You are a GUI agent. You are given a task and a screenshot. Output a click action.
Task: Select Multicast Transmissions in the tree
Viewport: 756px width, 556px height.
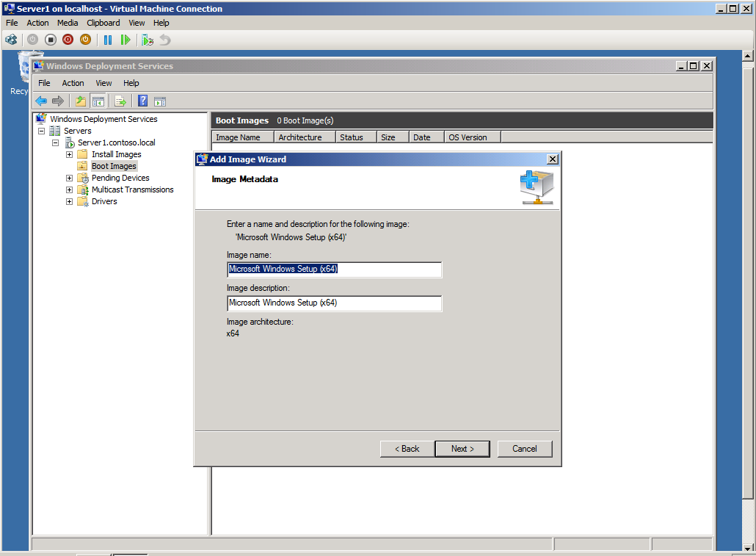pos(132,189)
